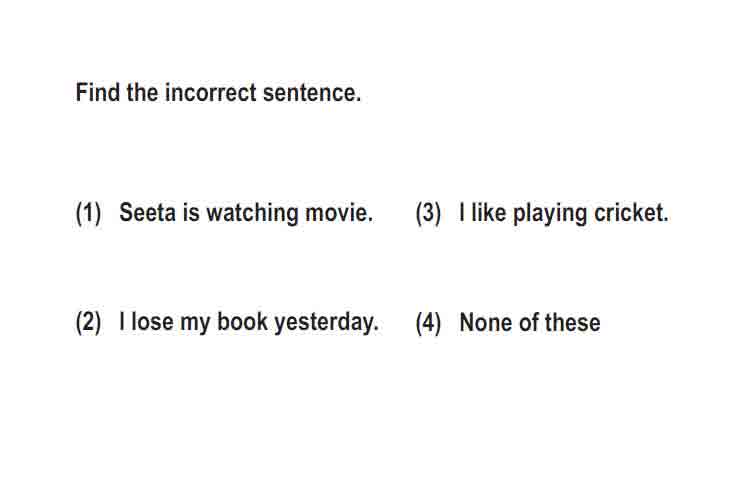Click the '(2)' option number

[88, 322]
